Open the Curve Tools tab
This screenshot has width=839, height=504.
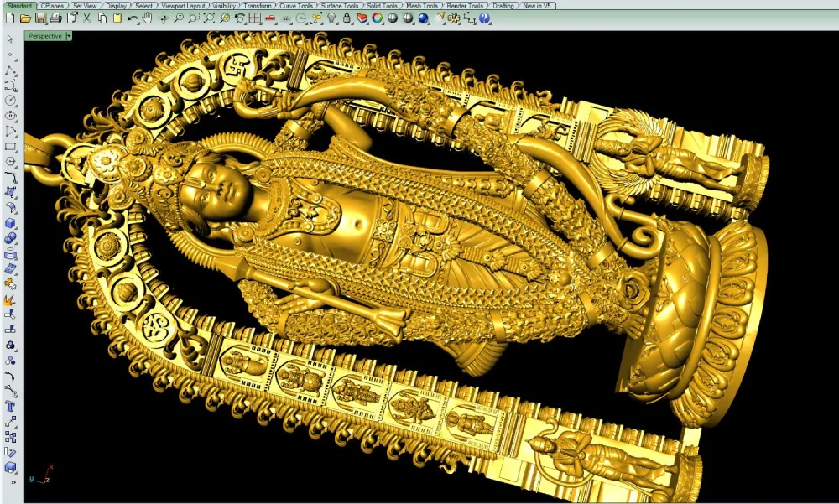[x=296, y=6]
